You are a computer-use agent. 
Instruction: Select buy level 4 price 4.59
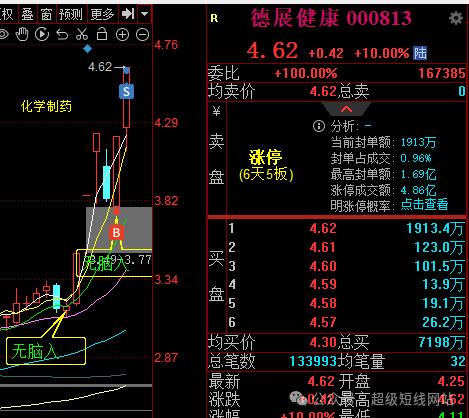323,284
